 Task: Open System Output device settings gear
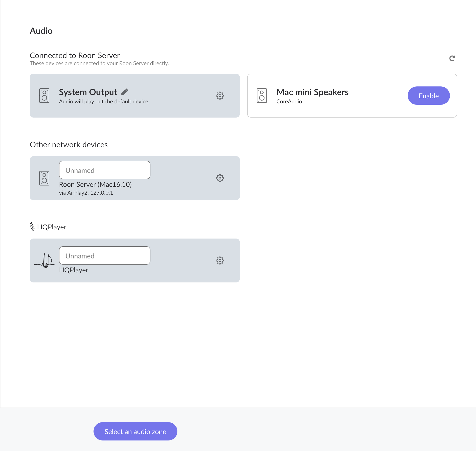[220, 95]
